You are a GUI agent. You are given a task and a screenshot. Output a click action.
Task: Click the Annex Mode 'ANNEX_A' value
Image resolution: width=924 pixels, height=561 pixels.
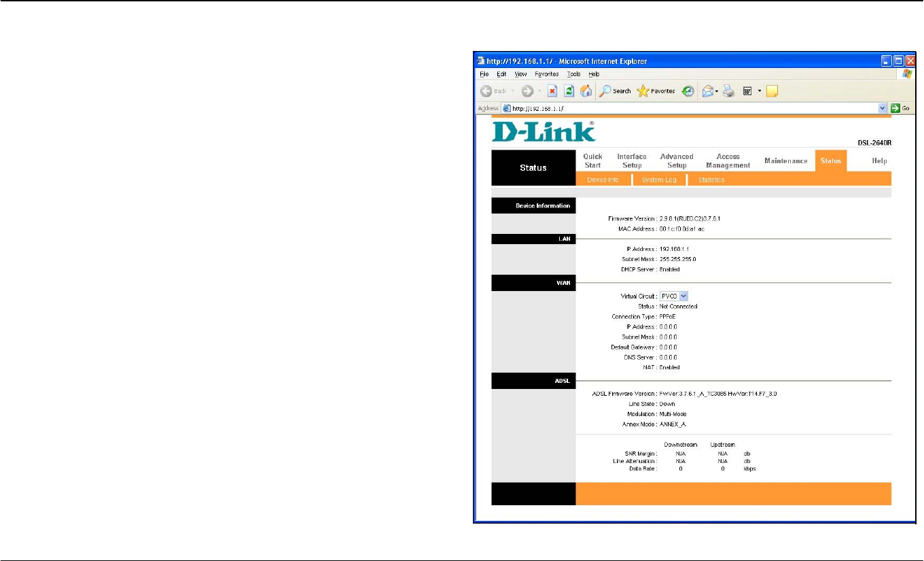673,424
